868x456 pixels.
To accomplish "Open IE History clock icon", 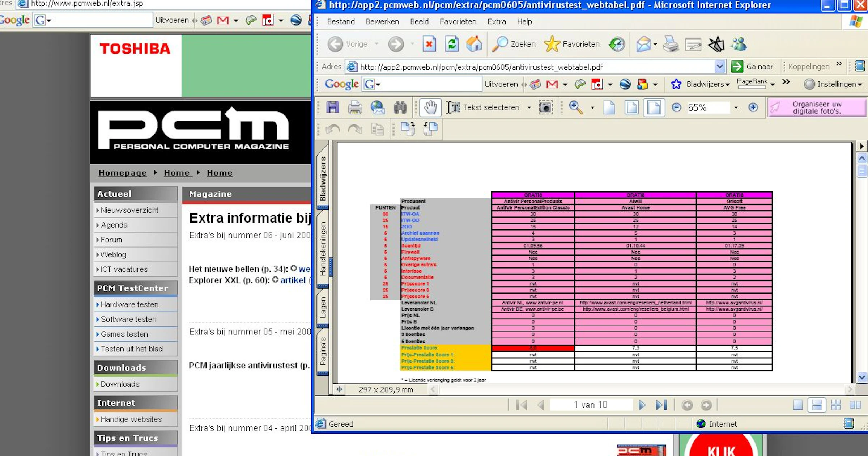I will [617, 44].
